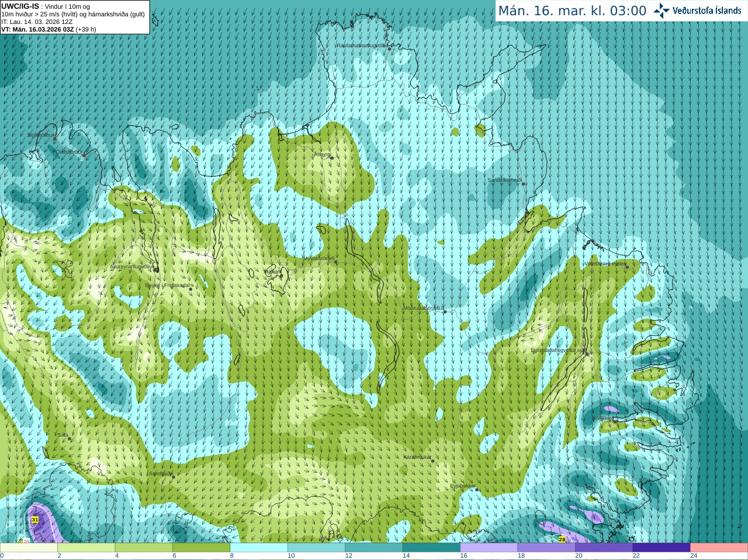The width and height of the screenshot is (748, 560).
Task: Click the 'UWC/IG-IS' model name text
Action: pos(20,6)
